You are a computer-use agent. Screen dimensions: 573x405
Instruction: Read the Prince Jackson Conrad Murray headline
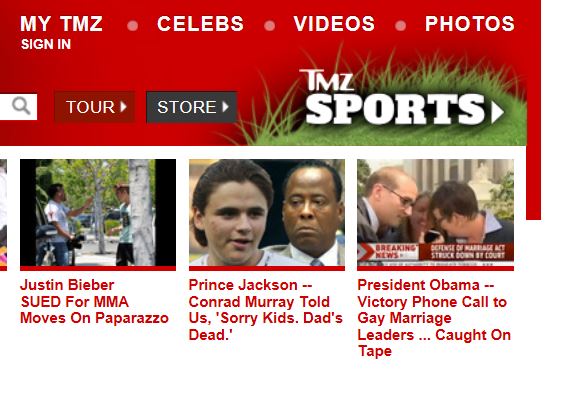coord(266,310)
